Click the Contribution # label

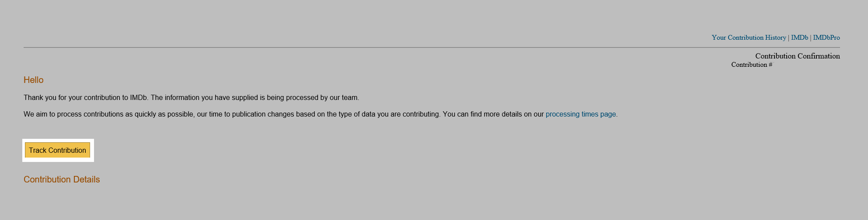click(x=752, y=65)
